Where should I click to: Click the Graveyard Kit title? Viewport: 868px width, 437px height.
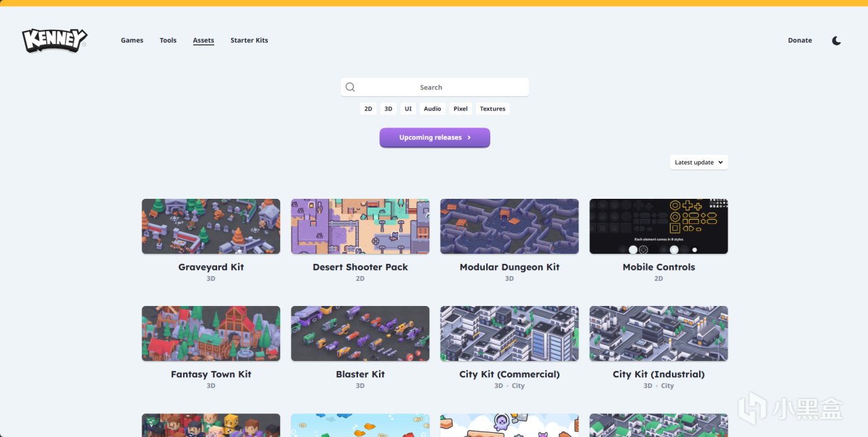pos(211,267)
